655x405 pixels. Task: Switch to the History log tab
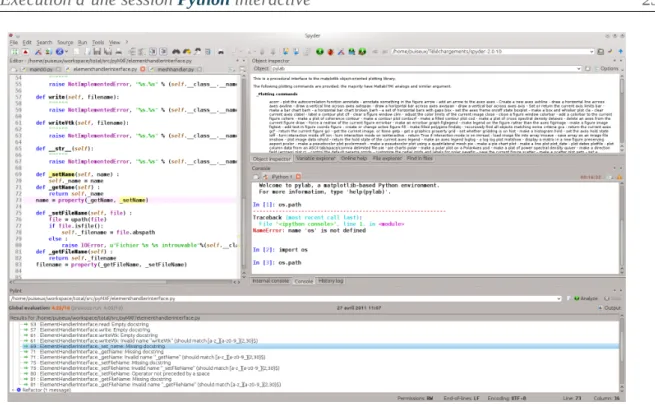(330, 281)
